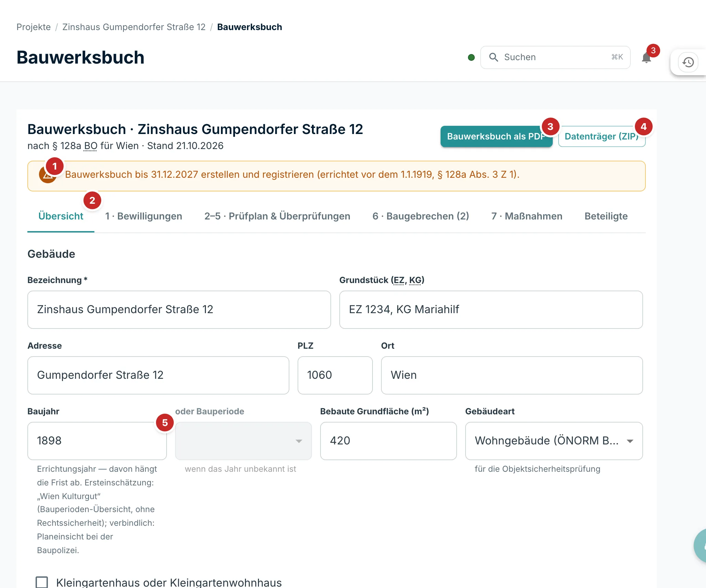The image size is (706, 588).
Task: Click into the Adresse field
Action: click(158, 375)
